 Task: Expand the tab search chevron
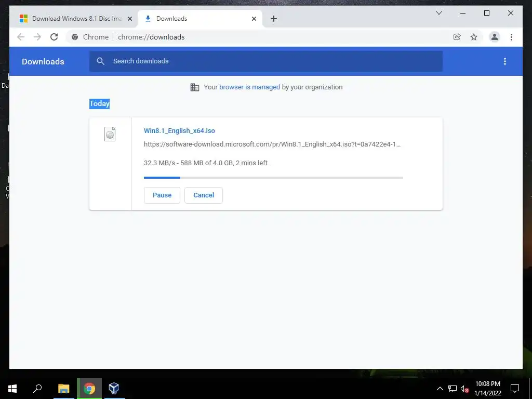438,13
